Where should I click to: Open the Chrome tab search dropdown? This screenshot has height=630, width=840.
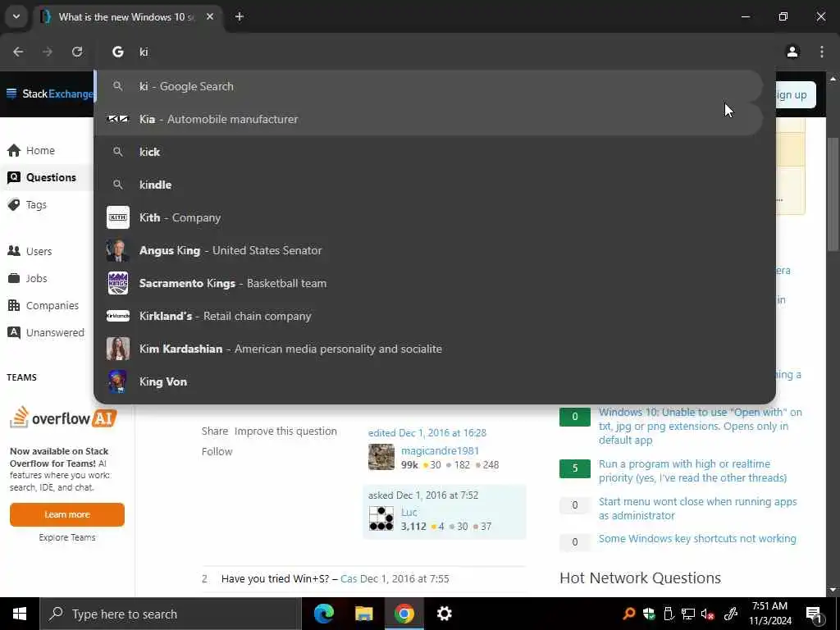(x=16, y=16)
